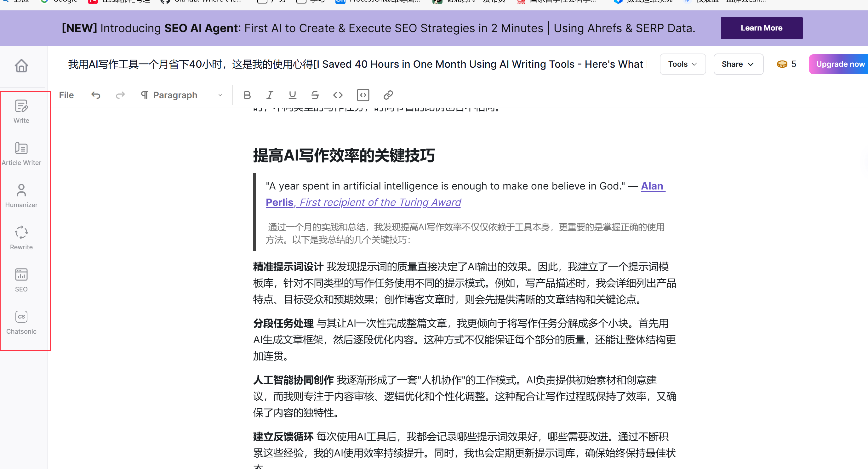Go to the Home dashboard
This screenshot has width=868, height=469.
coord(21,66)
